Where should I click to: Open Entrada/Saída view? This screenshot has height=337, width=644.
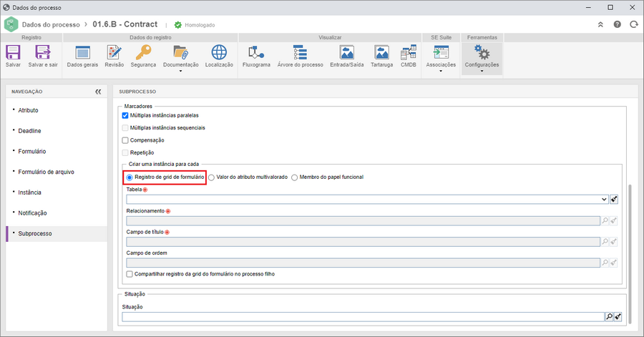point(346,52)
